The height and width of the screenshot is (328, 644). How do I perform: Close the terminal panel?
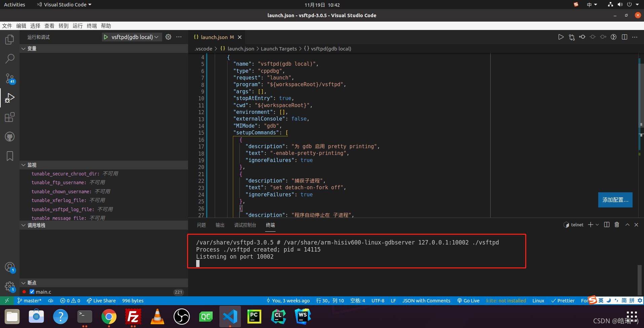pyautogui.click(x=636, y=225)
